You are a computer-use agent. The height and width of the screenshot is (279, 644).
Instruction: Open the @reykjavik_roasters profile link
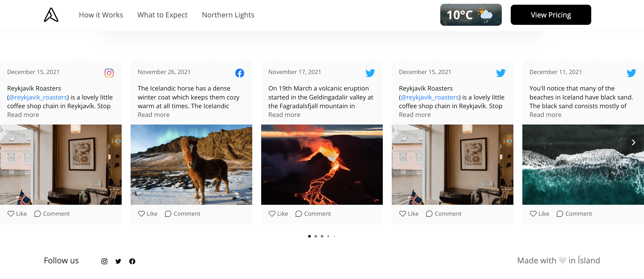pyautogui.click(x=38, y=97)
